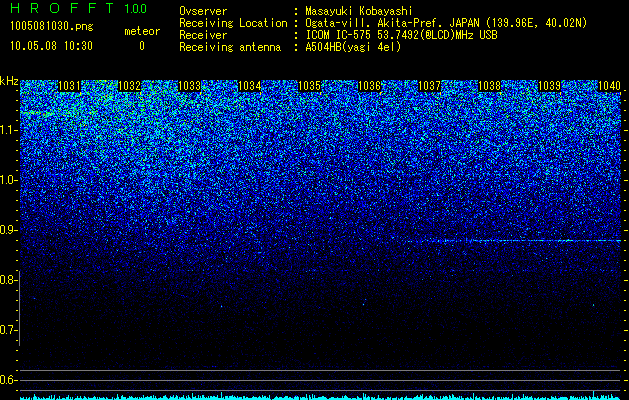Click the bright signal trace near 0.88 kHz
The height and width of the screenshot is (400, 629).
513,241
